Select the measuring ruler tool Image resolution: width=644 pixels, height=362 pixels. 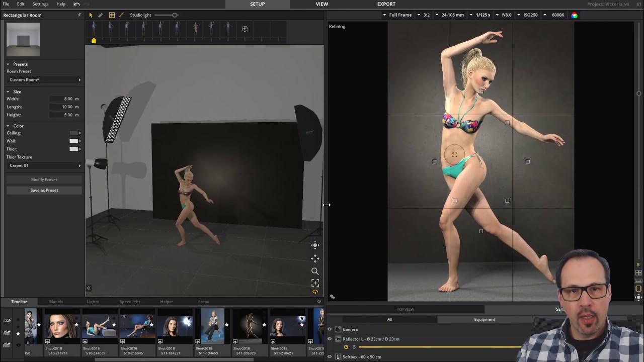[x=100, y=15]
